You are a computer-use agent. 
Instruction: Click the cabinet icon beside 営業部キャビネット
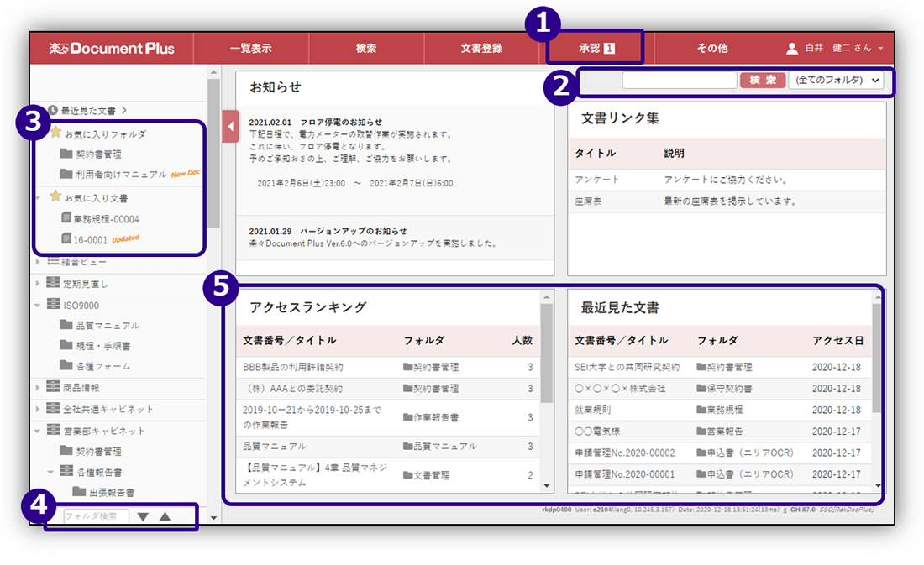(x=54, y=430)
